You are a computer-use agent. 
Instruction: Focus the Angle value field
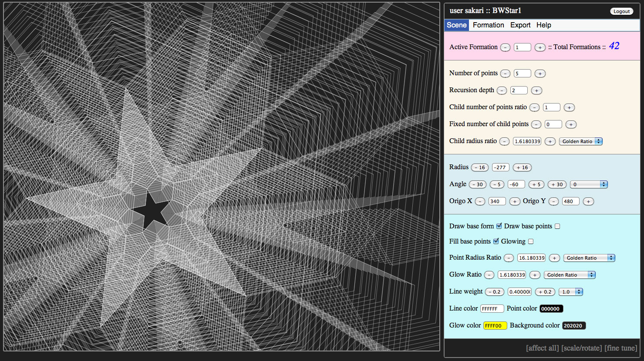[x=516, y=184]
